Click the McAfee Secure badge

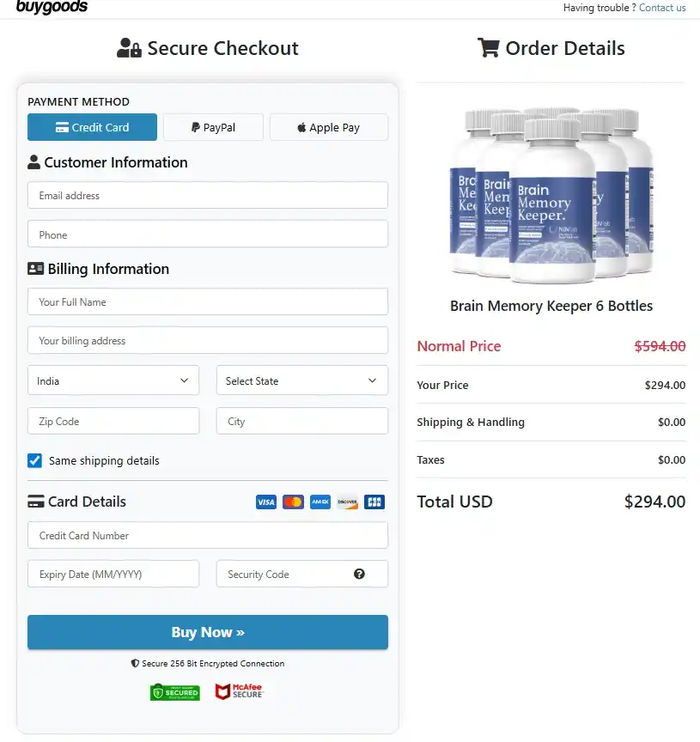coord(239,690)
